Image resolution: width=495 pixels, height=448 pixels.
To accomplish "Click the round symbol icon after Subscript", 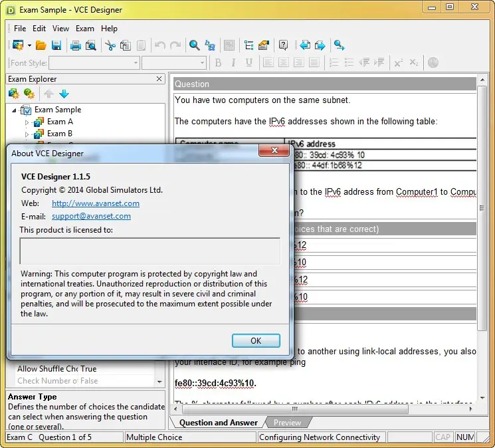I will point(433,62).
